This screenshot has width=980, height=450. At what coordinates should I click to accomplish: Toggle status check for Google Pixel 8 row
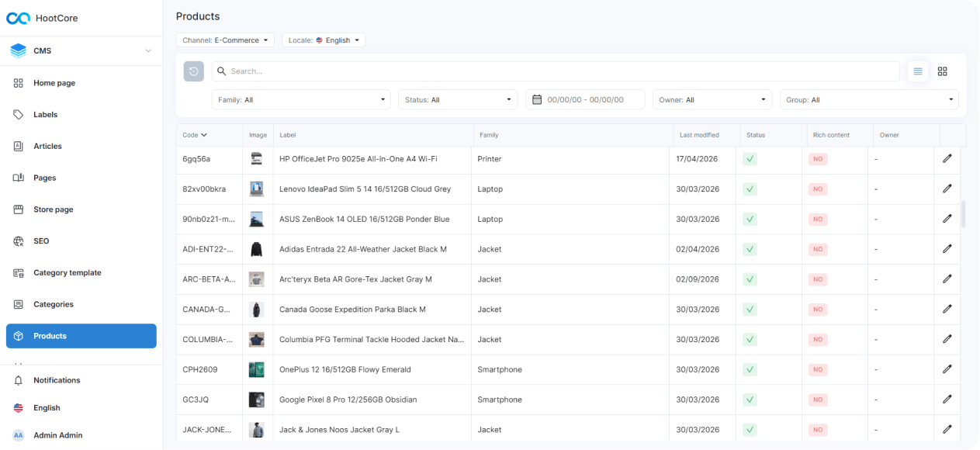[750, 400]
